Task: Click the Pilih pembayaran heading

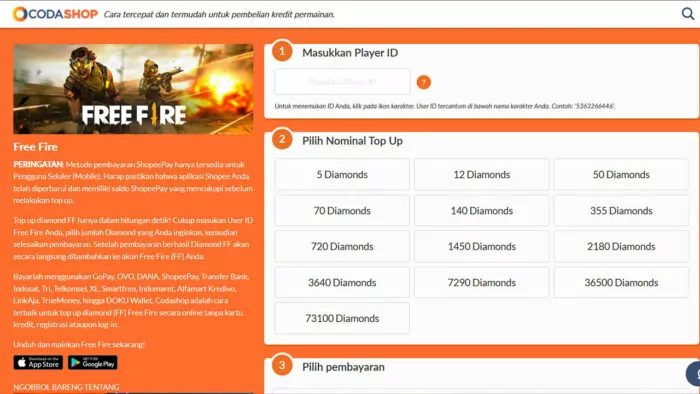Action: (x=343, y=367)
